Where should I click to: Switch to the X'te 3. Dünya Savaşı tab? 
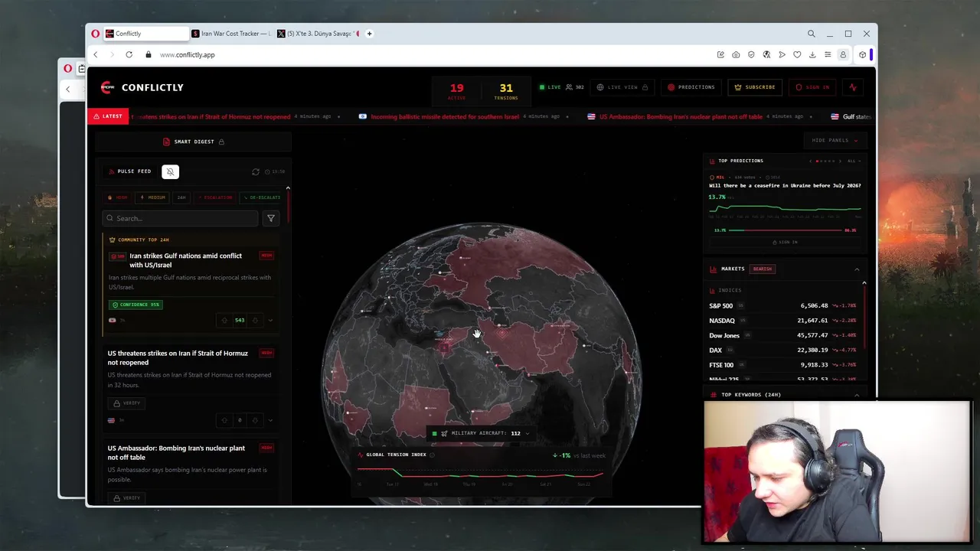[317, 34]
